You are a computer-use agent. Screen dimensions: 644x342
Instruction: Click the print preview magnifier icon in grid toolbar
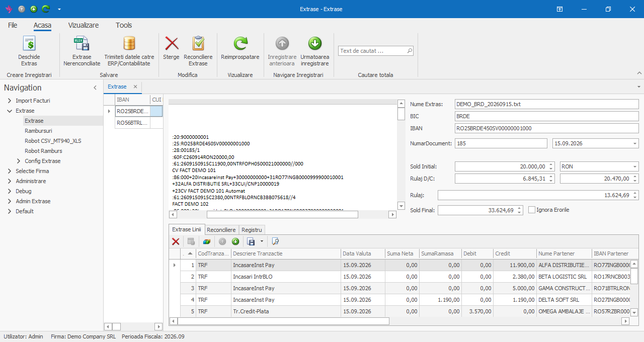click(x=275, y=241)
